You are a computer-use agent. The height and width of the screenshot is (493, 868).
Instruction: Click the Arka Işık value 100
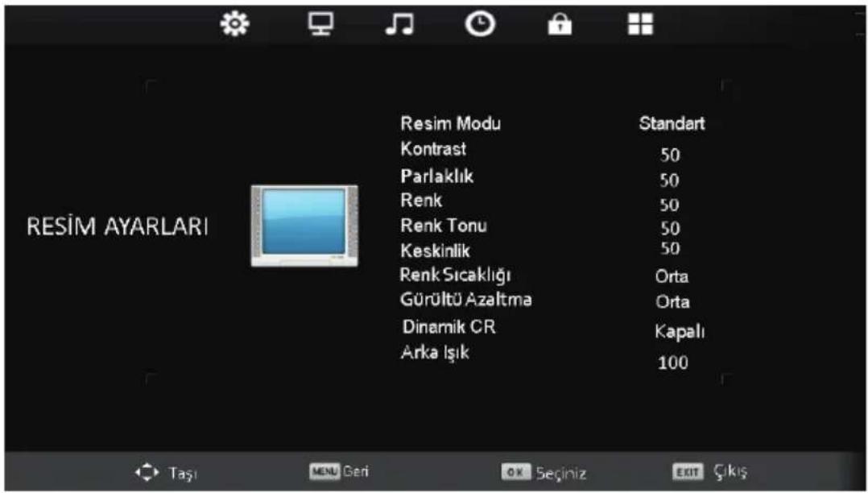click(x=673, y=363)
